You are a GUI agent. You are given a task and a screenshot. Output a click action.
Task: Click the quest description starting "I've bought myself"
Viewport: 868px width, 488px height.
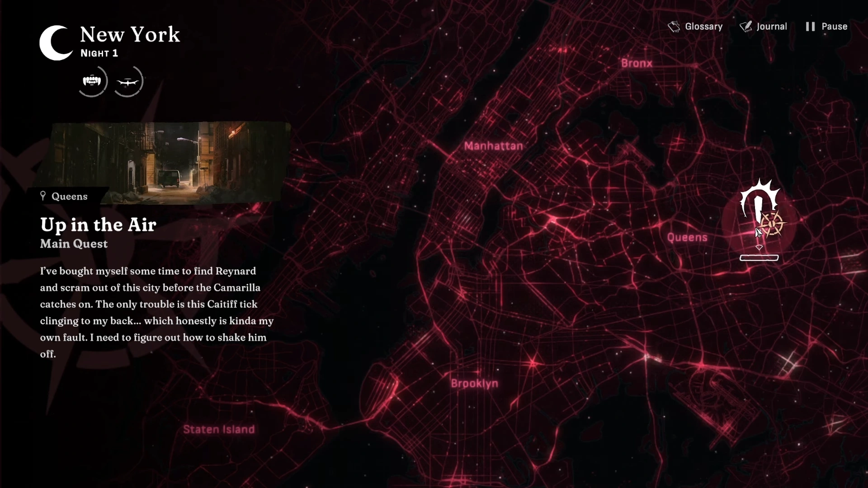(157, 312)
